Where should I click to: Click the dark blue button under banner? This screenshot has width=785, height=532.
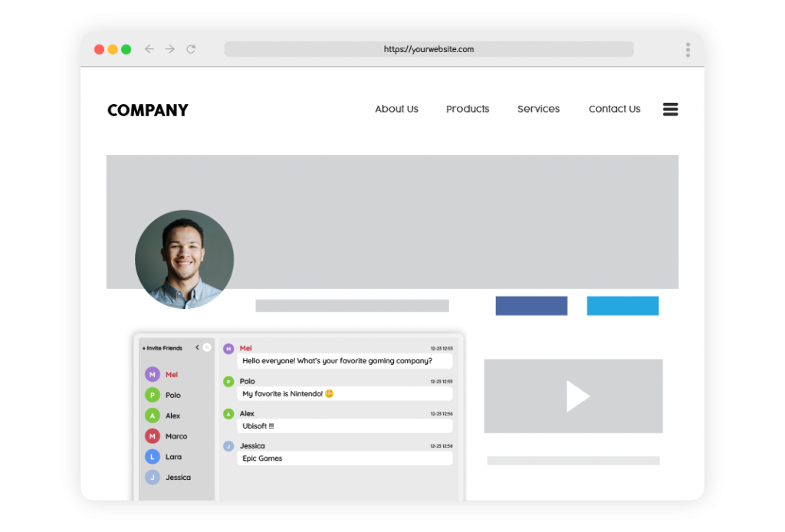[x=531, y=306]
